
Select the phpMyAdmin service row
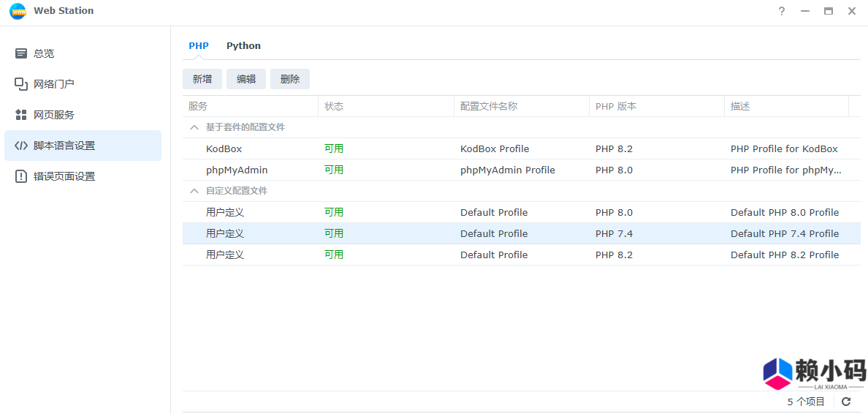[522, 170]
